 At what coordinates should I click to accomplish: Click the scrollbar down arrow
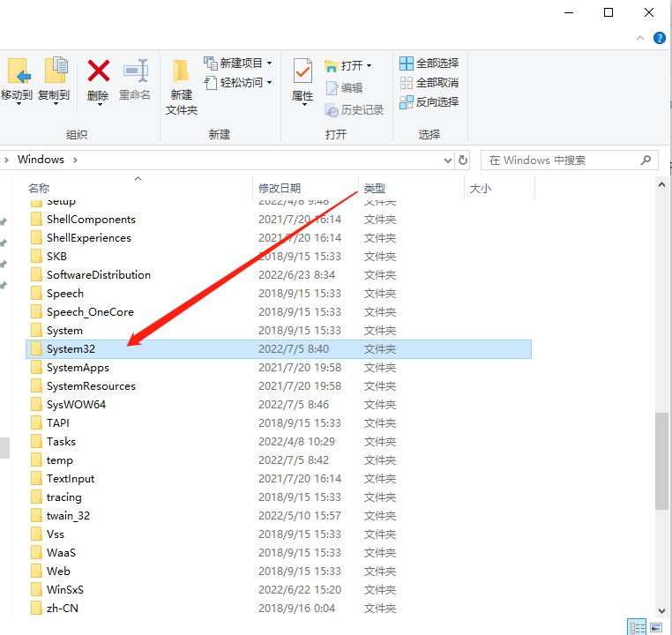661,611
